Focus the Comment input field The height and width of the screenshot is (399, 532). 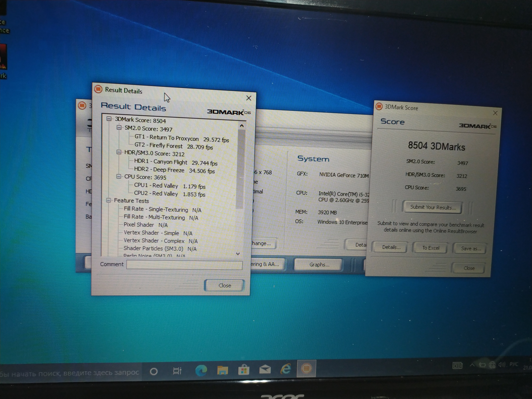[184, 265]
